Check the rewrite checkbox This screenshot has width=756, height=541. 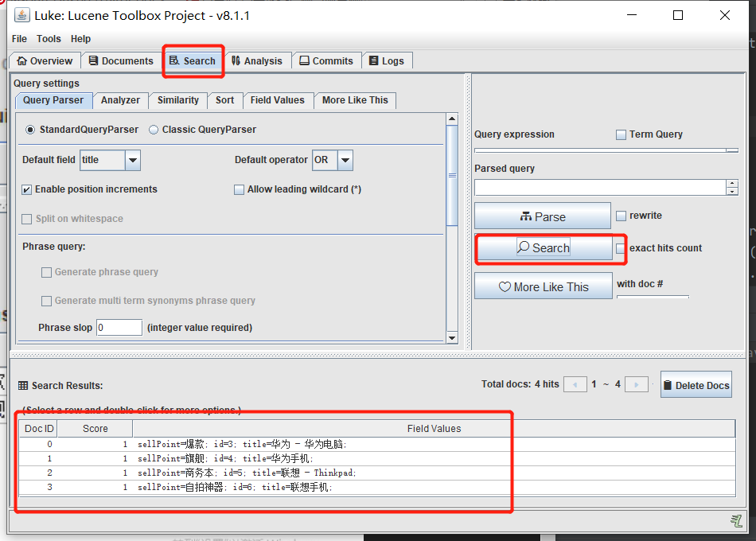621,216
